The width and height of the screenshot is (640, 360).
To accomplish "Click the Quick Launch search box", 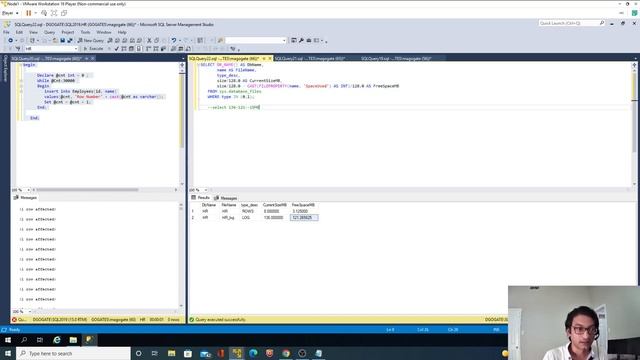I will 571,23.
